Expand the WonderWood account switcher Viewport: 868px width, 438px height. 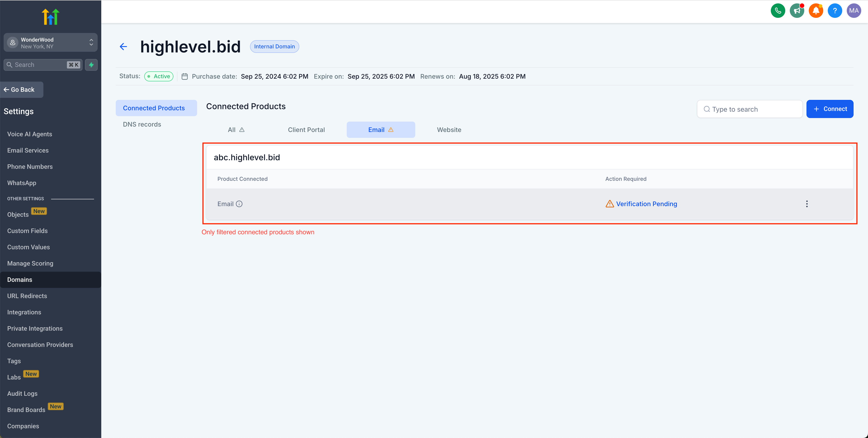pos(51,42)
